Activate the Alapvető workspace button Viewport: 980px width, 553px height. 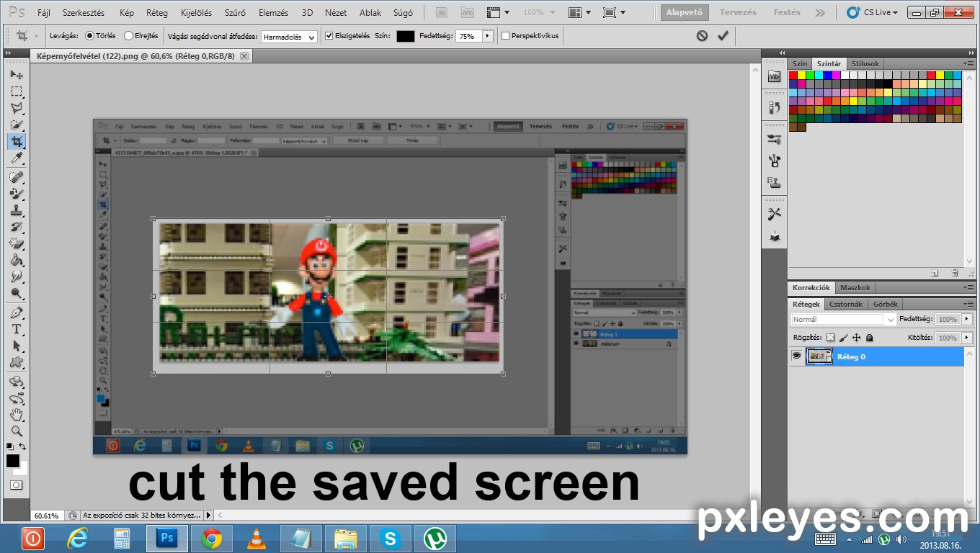pos(685,12)
